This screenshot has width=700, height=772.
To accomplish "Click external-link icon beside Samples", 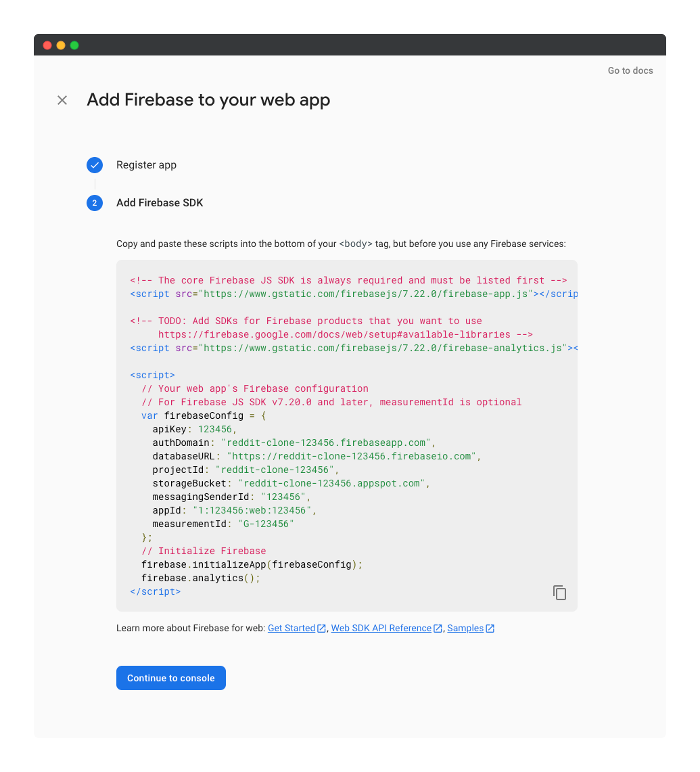I will 490,629.
